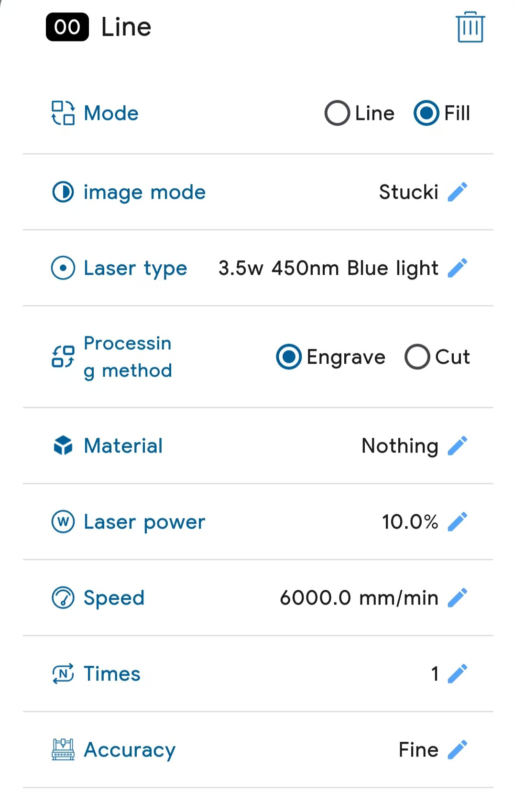This screenshot has height=812, width=514.
Task: Click the 10.0% laser power value
Action: pyautogui.click(x=410, y=522)
